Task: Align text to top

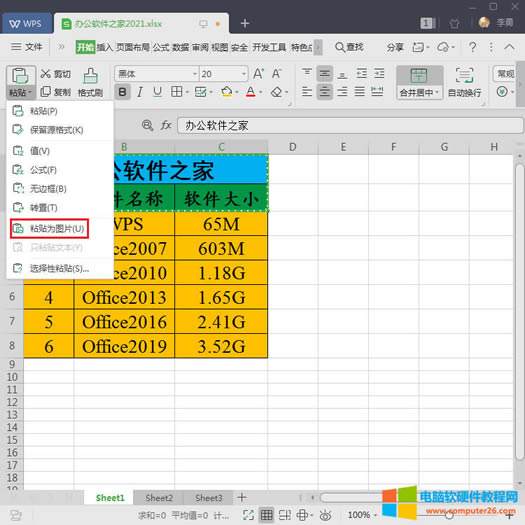Action: (307, 73)
